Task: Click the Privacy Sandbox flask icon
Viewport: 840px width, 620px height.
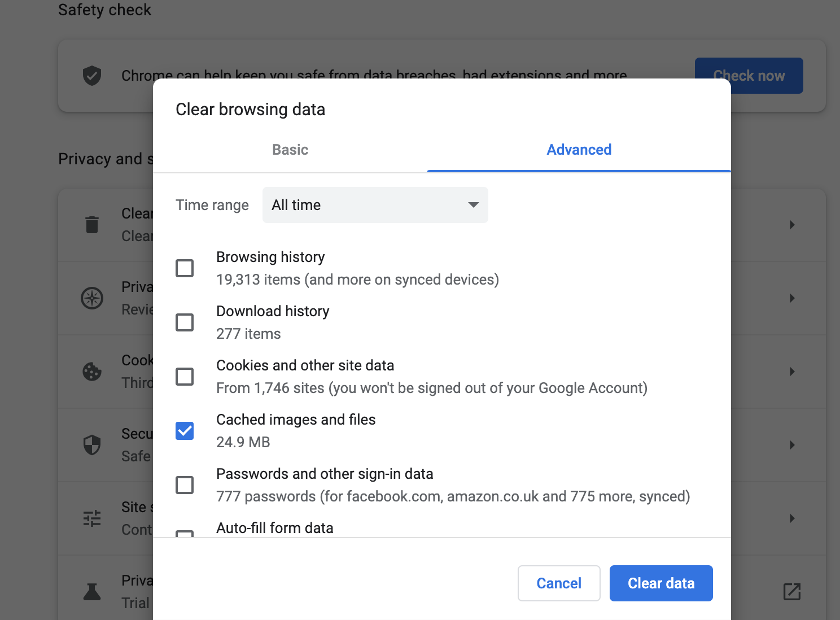Action: 92,592
